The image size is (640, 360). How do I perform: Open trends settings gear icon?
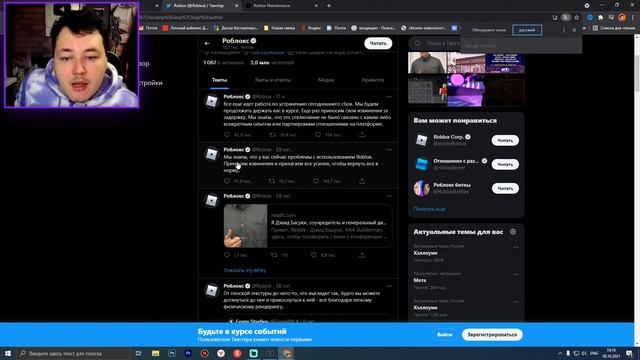(513, 232)
